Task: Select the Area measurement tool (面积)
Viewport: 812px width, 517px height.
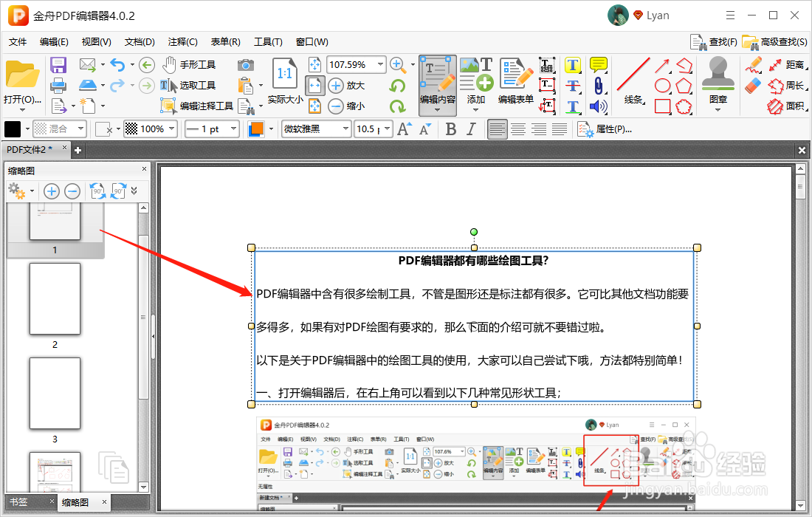Action: click(785, 106)
